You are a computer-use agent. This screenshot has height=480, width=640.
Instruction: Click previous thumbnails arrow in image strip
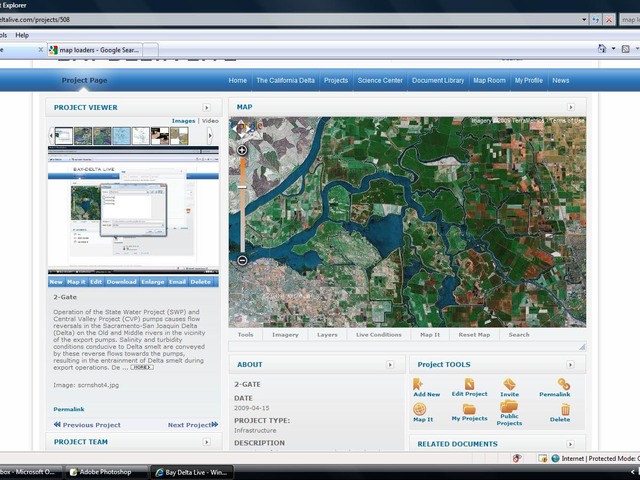(x=51, y=136)
